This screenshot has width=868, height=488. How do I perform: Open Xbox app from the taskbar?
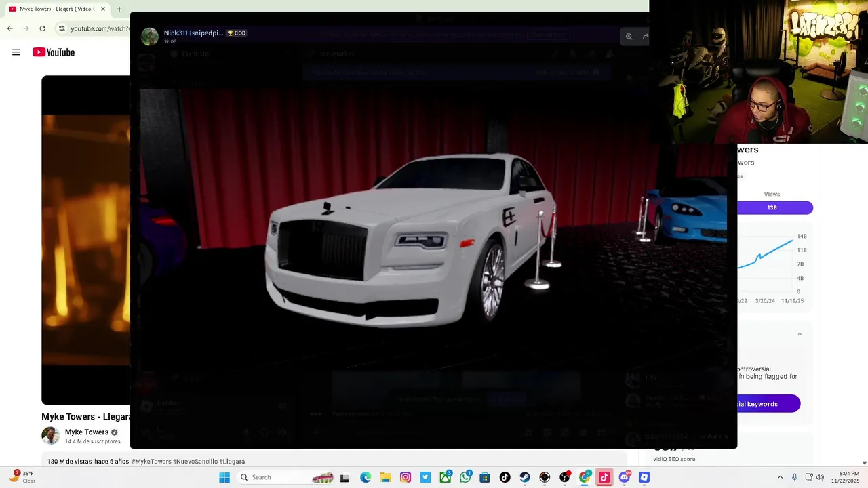point(446,477)
